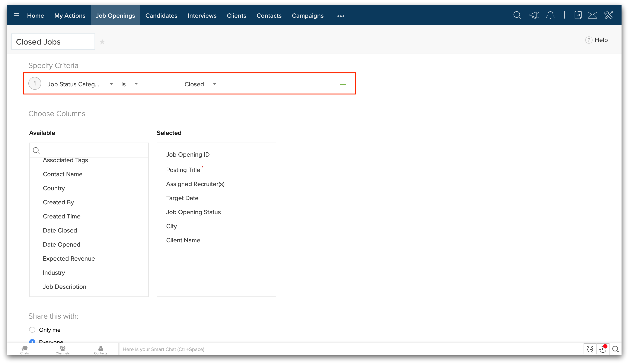Expand the Job Status Category field dropdown
The height and width of the screenshot is (364, 629).
pyautogui.click(x=111, y=84)
